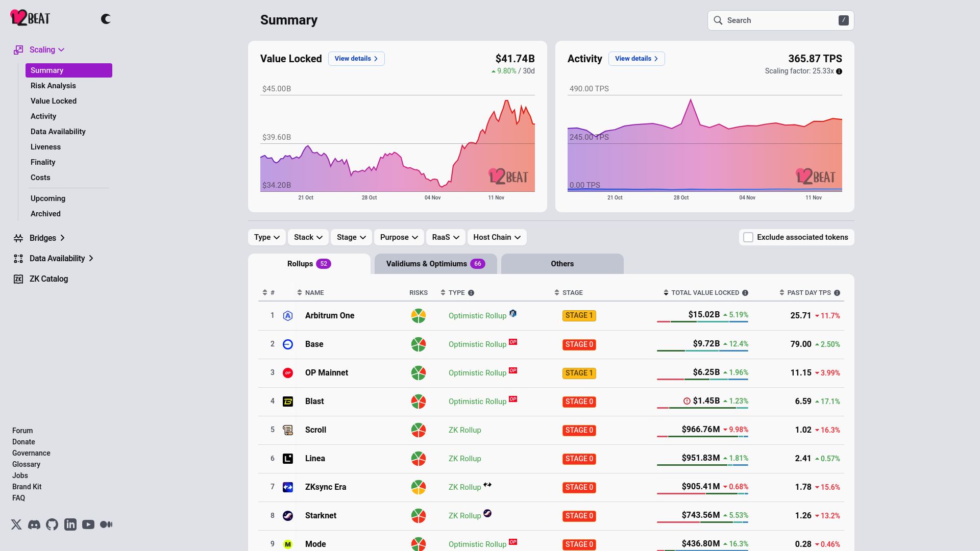Open the Governance link
This screenshot has width=980, height=551.
point(31,453)
